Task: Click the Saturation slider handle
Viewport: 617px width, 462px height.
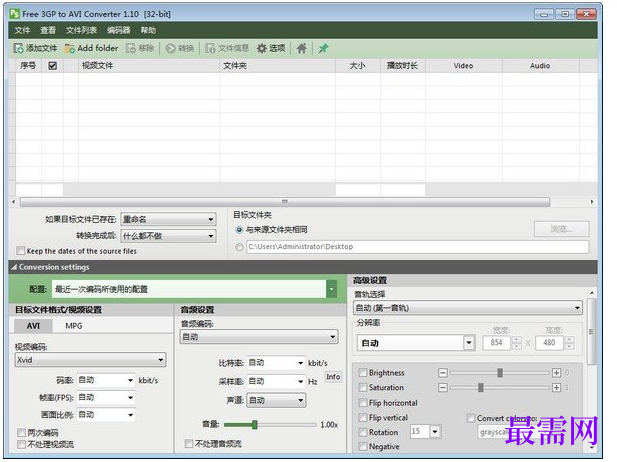Action: [480, 388]
